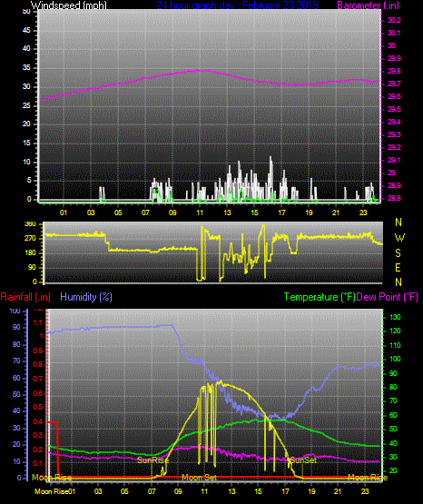Viewport: 423px width, 504px height.
Task: Click hour 21 on the humidity chart axis
Action: click(338, 491)
